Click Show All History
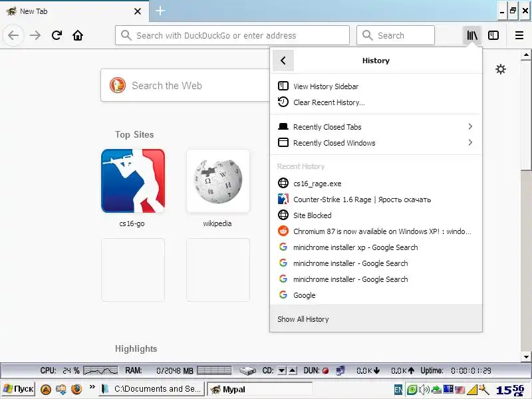Viewport: 532px width, 399px height. (x=376, y=319)
